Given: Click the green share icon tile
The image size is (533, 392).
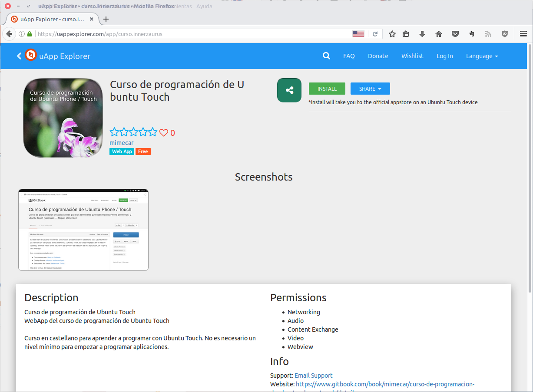Looking at the screenshot, I should 289,90.
